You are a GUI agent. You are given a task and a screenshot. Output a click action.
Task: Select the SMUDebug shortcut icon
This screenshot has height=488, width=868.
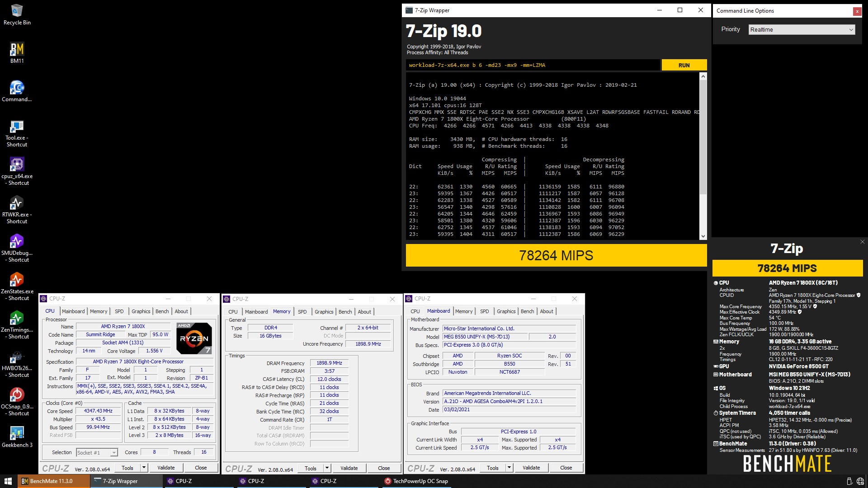[x=17, y=249]
